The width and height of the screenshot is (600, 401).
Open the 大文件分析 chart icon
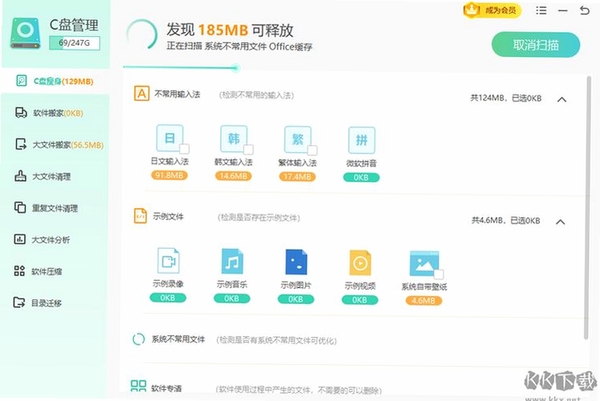tap(20, 239)
